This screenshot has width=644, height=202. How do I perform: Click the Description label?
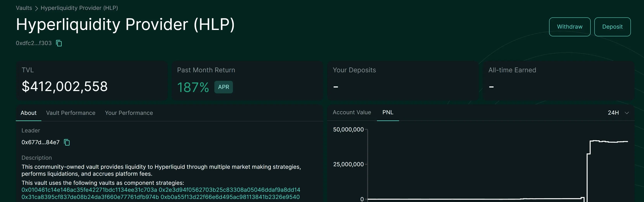37,158
